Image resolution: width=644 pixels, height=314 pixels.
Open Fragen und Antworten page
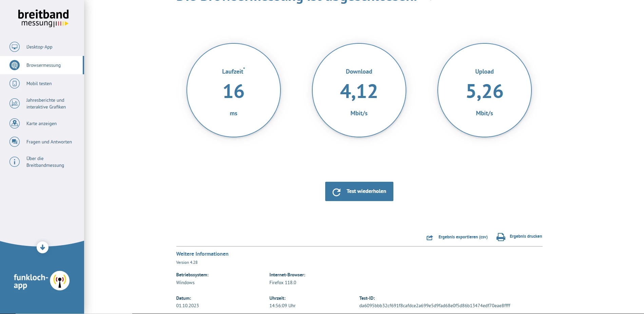[49, 142]
